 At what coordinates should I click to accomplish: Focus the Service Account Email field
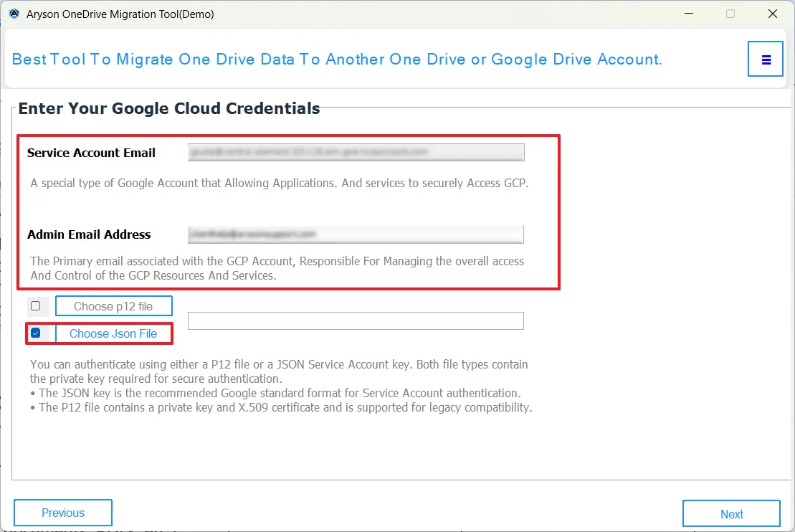[x=356, y=152]
